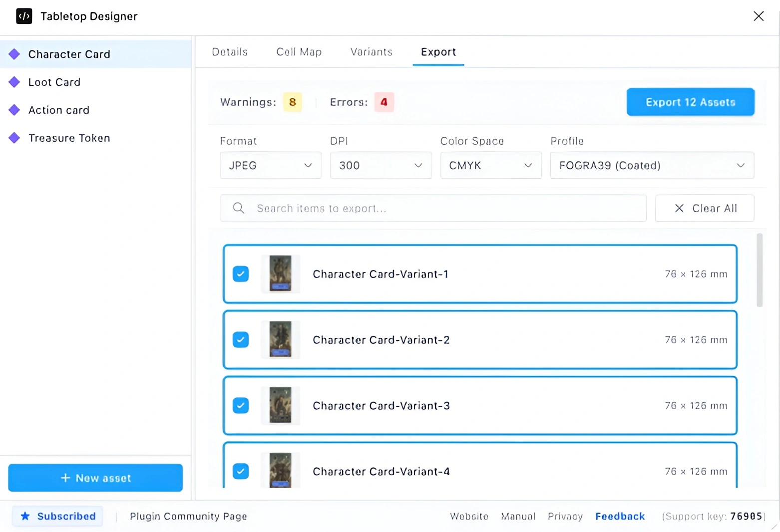Deselect Character Card-Variant-3
The image size is (780, 532).
click(241, 406)
